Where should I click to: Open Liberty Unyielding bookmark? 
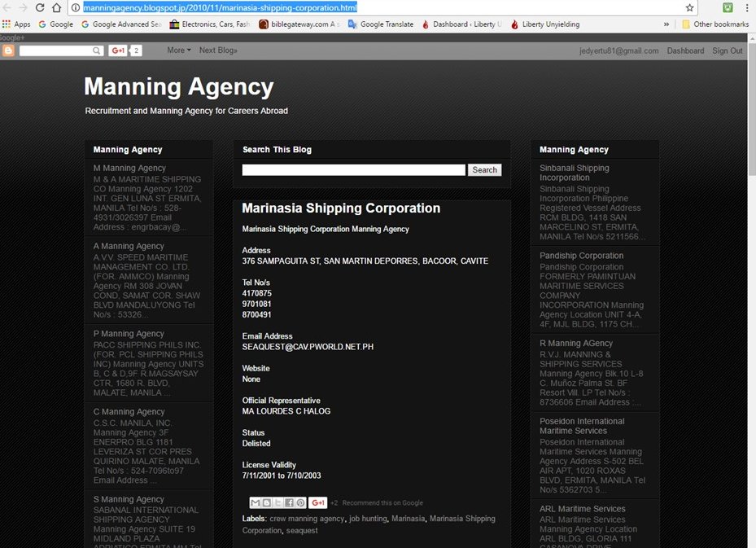click(x=545, y=24)
